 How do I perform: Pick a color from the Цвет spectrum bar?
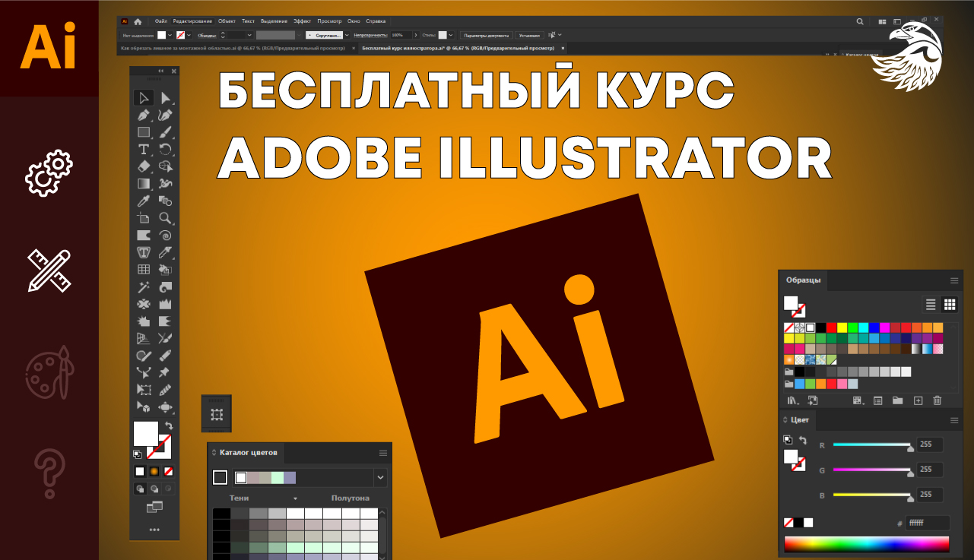pyautogui.click(x=866, y=544)
